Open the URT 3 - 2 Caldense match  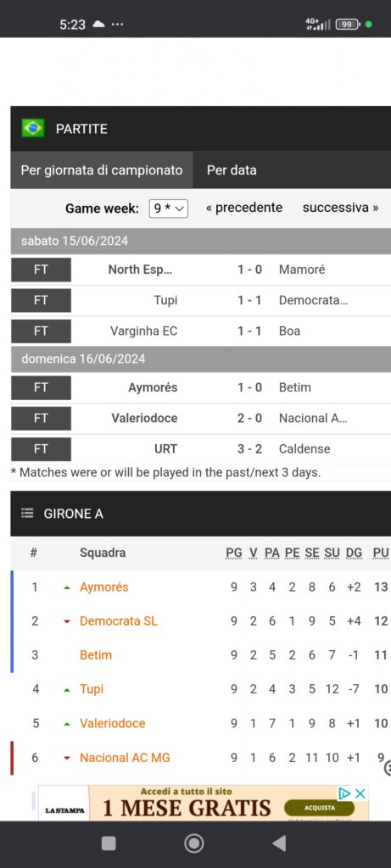(x=200, y=449)
